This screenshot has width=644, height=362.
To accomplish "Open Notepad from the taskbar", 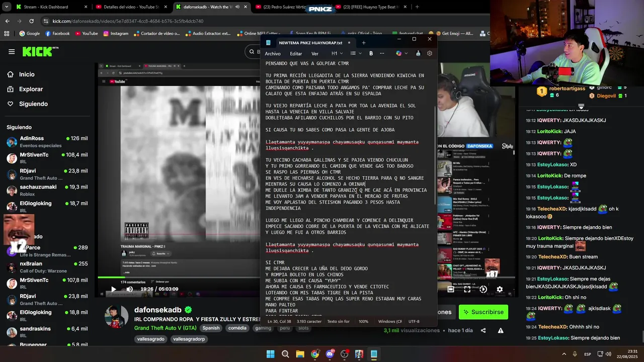I will [374, 354].
